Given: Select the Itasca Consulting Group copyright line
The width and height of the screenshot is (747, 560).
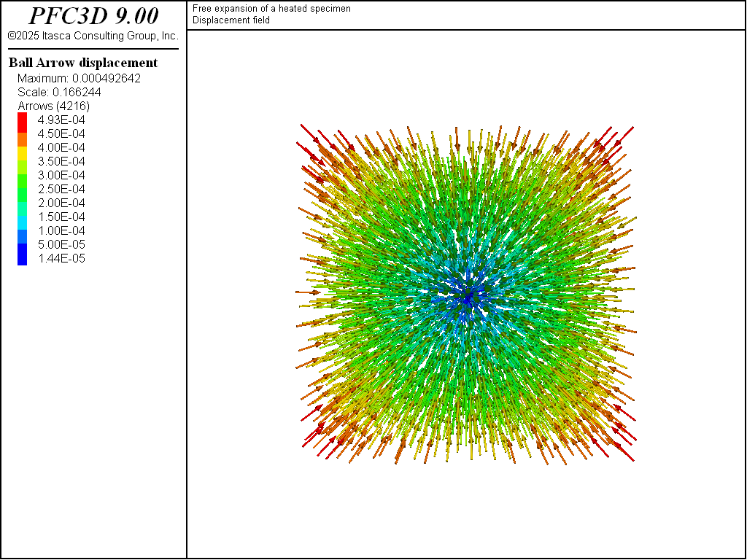Looking at the screenshot, I should tap(93, 36).
